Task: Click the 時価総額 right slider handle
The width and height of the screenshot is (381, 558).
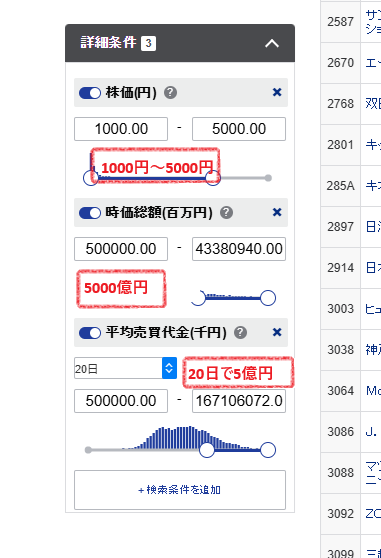Action: [x=268, y=298]
